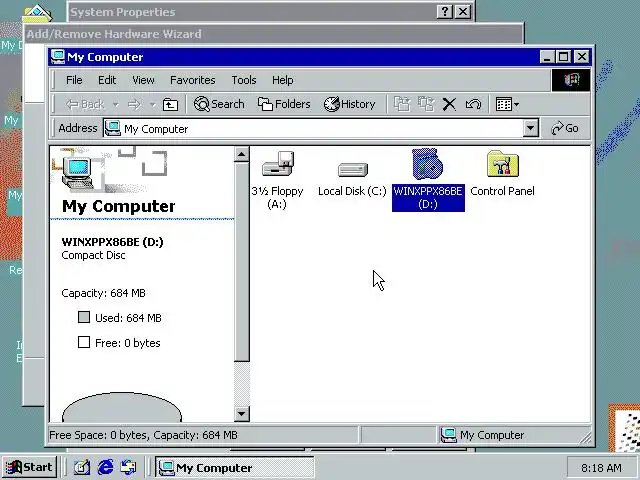Click the Forward arrow button
The height and width of the screenshot is (480, 640).
[x=134, y=104]
